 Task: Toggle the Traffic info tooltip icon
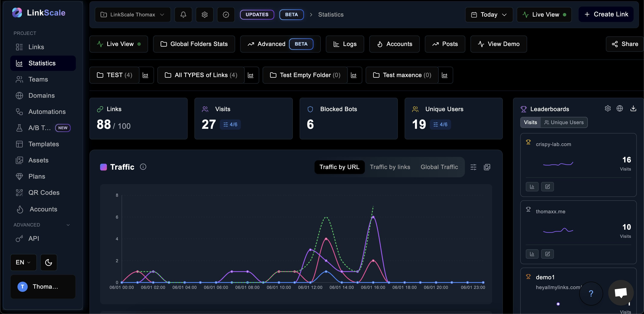[143, 167]
